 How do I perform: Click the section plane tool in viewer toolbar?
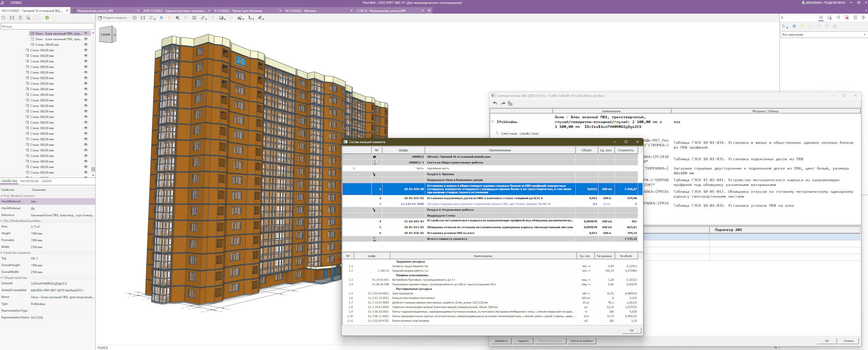click(x=152, y=18)
